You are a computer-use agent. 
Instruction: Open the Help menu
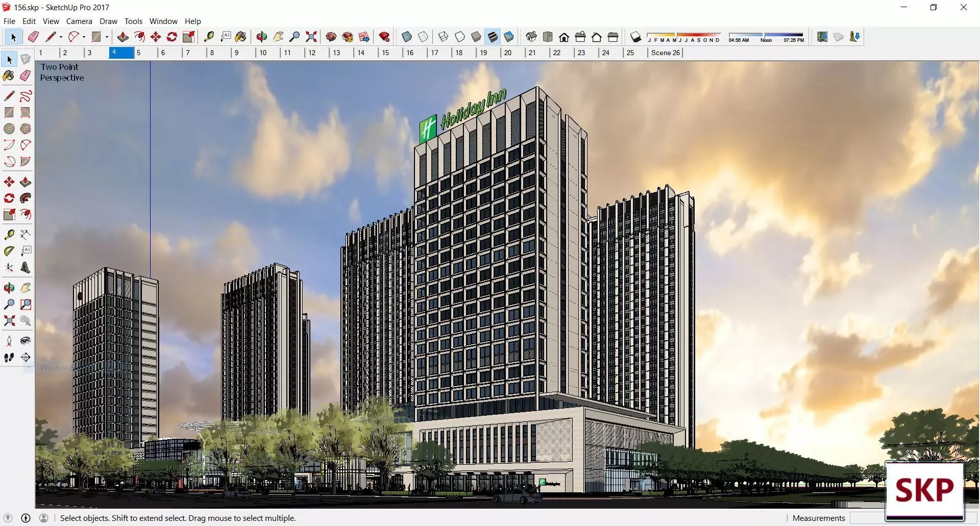(x=193, y=21)
